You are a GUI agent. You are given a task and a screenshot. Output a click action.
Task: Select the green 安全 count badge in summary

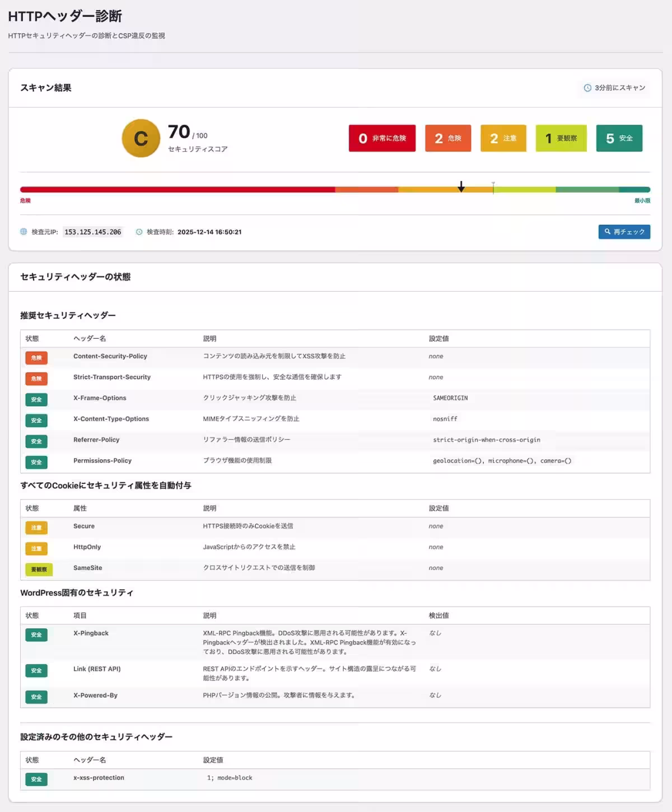tap(619, 138)
